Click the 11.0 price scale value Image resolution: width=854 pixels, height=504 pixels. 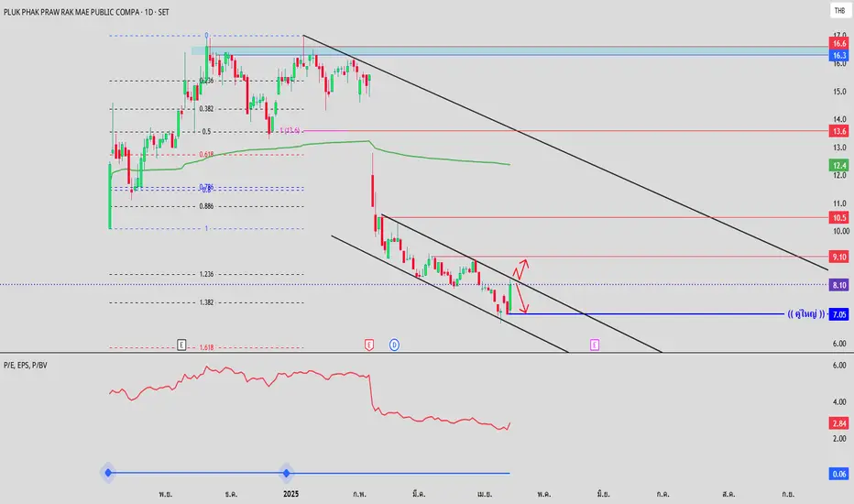coord(840,203)
